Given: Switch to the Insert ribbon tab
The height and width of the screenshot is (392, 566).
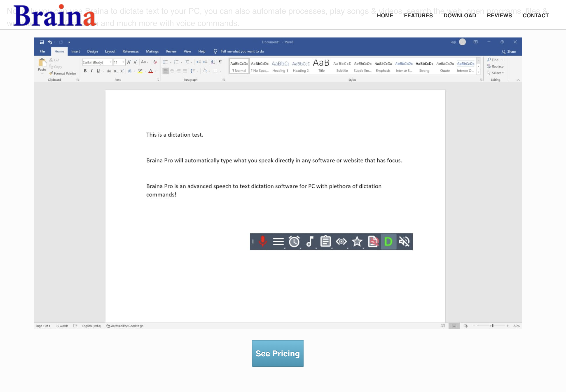Looking at the screenshot, I should click(75, 51).
